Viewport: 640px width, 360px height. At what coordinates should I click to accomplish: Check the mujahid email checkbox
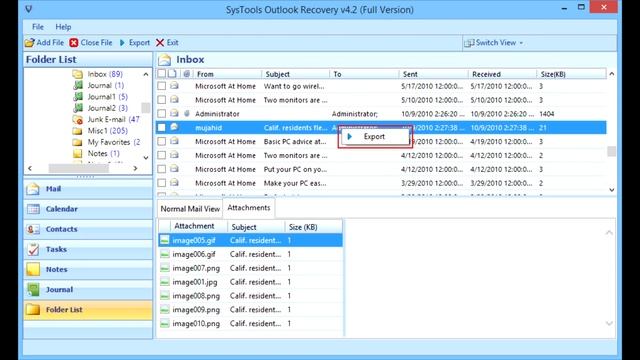pyautogui.click(x=162, y=127)
